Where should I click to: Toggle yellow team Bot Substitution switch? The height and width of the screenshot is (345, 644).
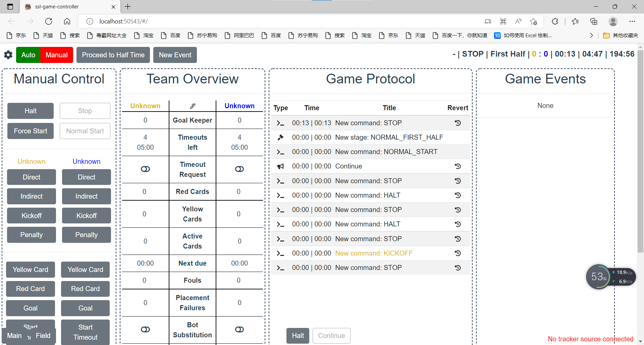coord(145,330)
